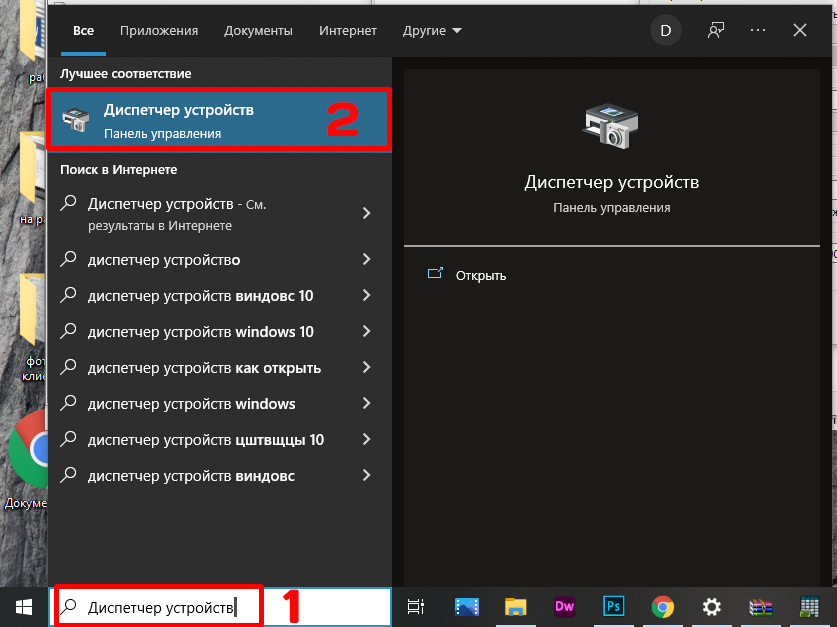Open Adobe Dreamweaver from the taskbar

pos(565,606)
